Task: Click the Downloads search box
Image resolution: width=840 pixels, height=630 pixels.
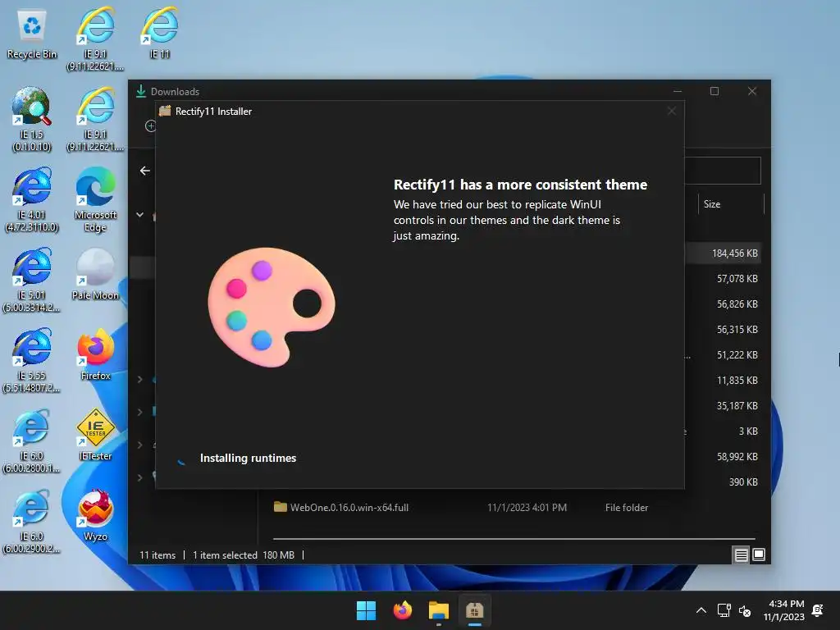Action: click(x=723, y=171)
